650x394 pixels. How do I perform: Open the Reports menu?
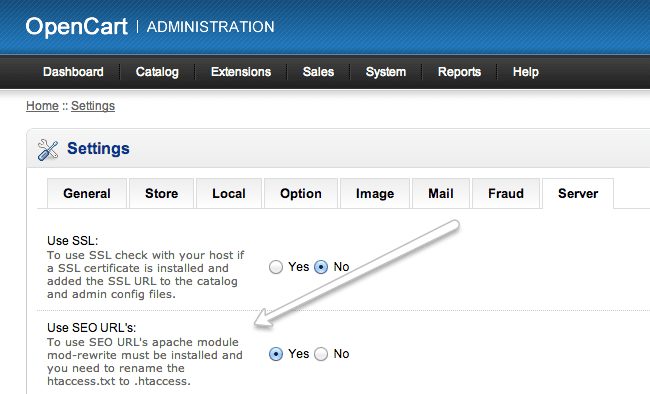pos(459,72)
